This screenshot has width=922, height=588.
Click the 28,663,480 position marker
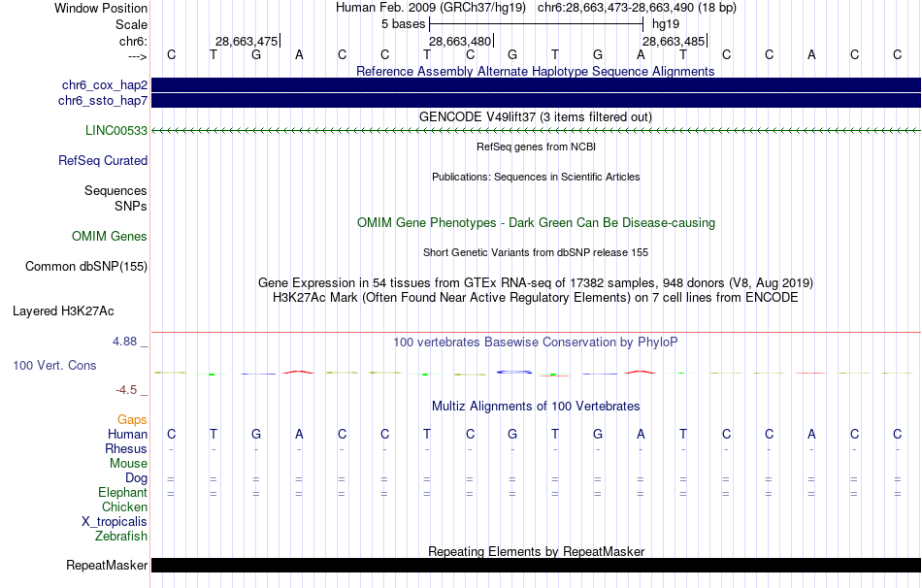460,41
